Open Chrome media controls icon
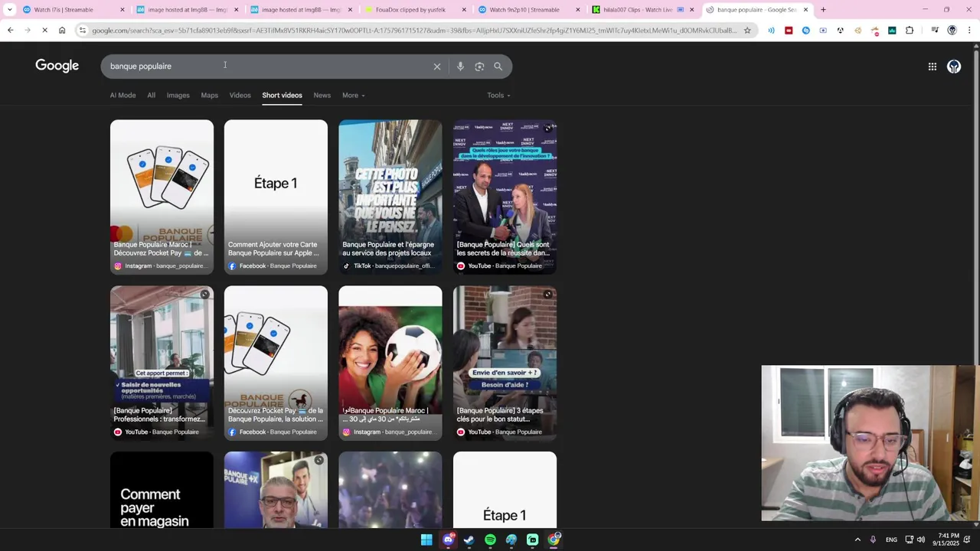The width and height of the screenshot is (980, 551). tap(935, 31)
